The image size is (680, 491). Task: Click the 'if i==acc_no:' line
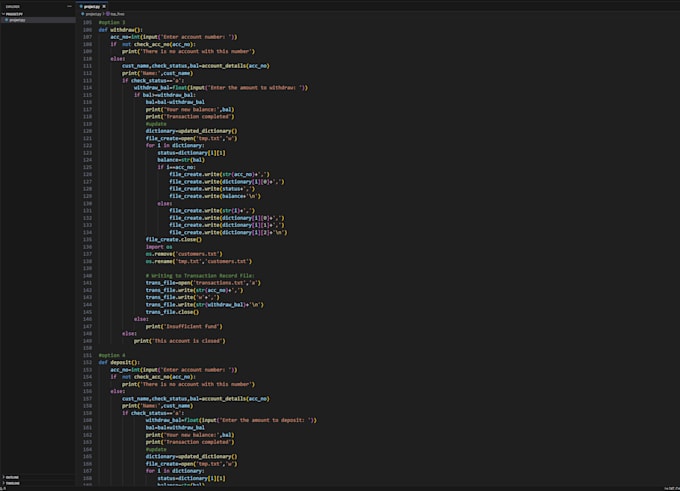tap(177, 167)
